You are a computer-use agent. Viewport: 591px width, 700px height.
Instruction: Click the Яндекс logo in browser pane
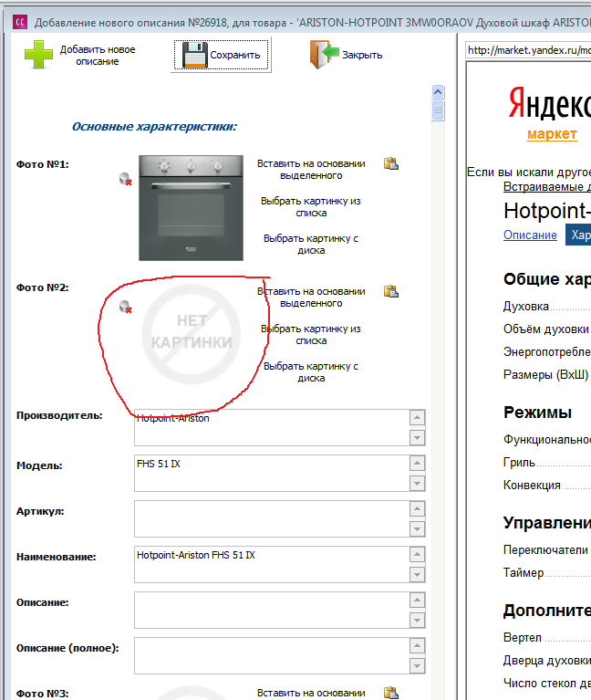click(550, 103)
